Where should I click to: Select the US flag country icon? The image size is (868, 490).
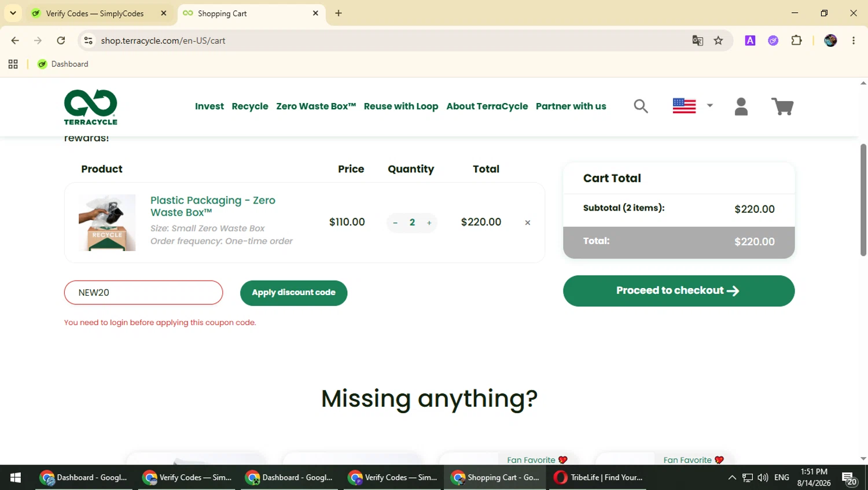(684, 106)
